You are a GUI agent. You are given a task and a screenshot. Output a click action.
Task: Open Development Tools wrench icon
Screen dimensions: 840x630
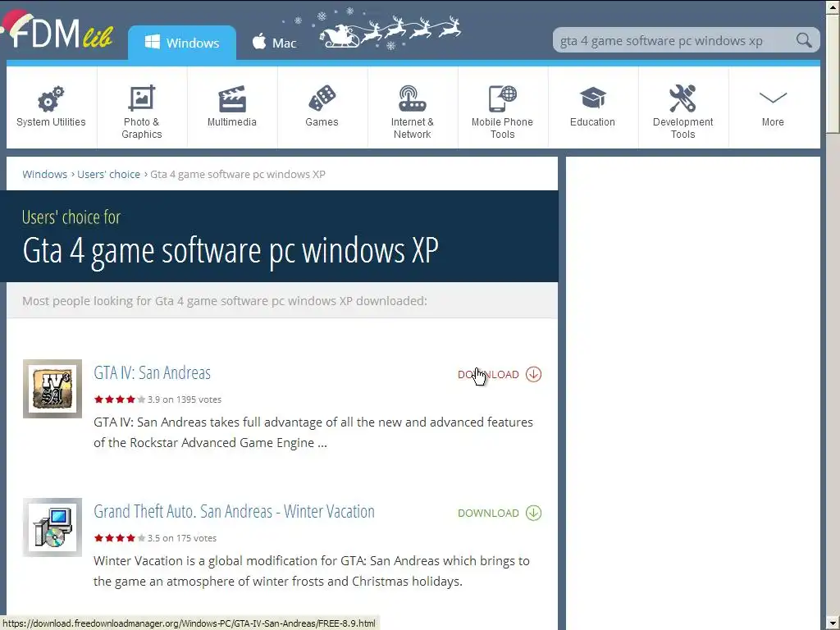(682, 98)
